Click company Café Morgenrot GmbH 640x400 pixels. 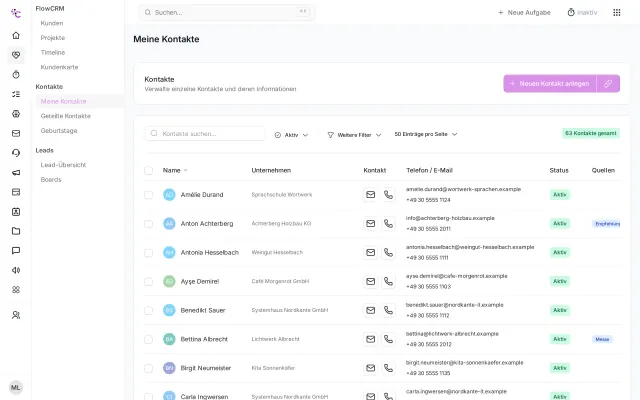pos(280,281)
